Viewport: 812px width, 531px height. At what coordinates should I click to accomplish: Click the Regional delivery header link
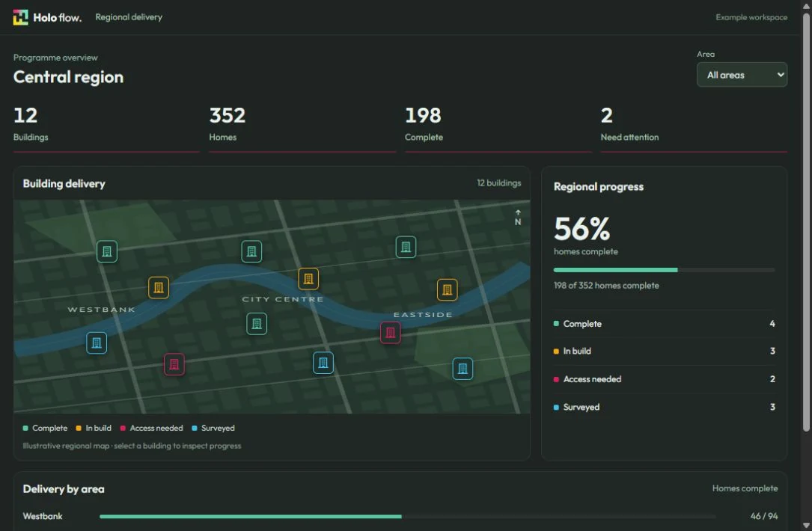(x=129, y=17)
